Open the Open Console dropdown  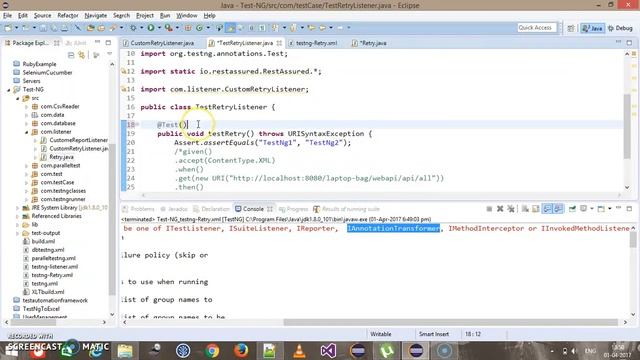click(x=609, y=209)
